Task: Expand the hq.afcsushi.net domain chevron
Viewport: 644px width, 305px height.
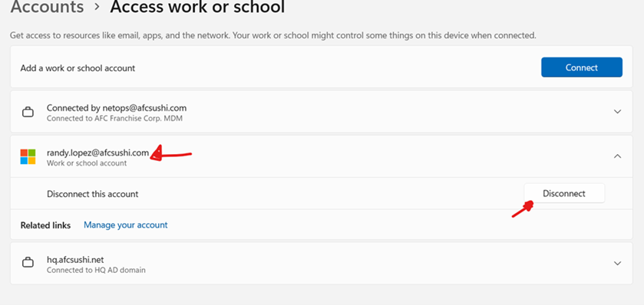Action: (x=617, y=263)
